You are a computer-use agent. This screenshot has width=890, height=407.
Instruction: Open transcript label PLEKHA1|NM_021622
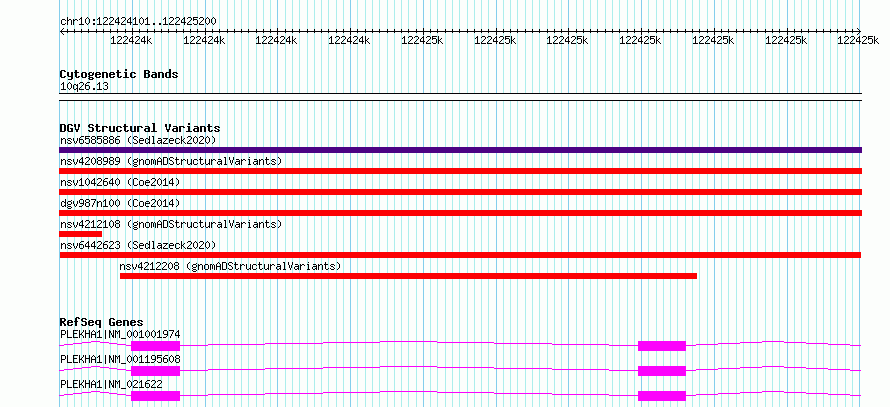(x=111, y=384)
